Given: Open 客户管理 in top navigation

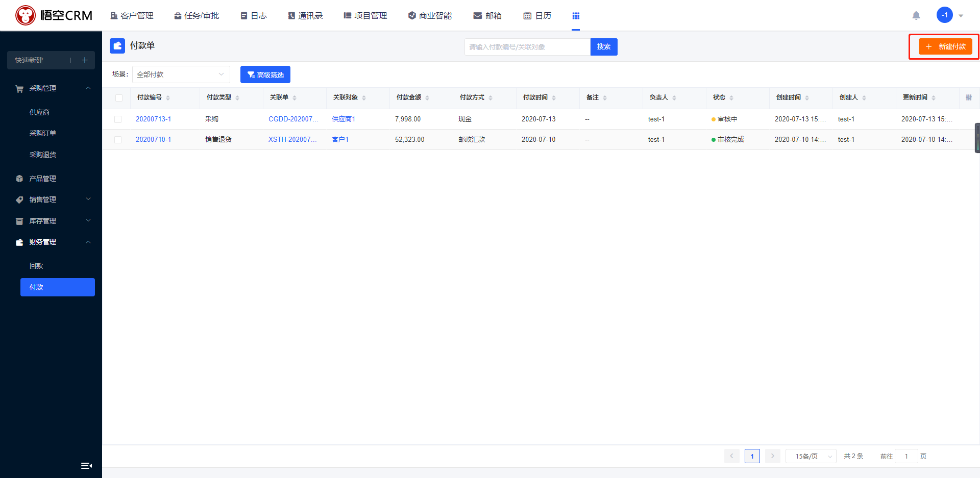Looking at the screenshot, I should [132, 16].
